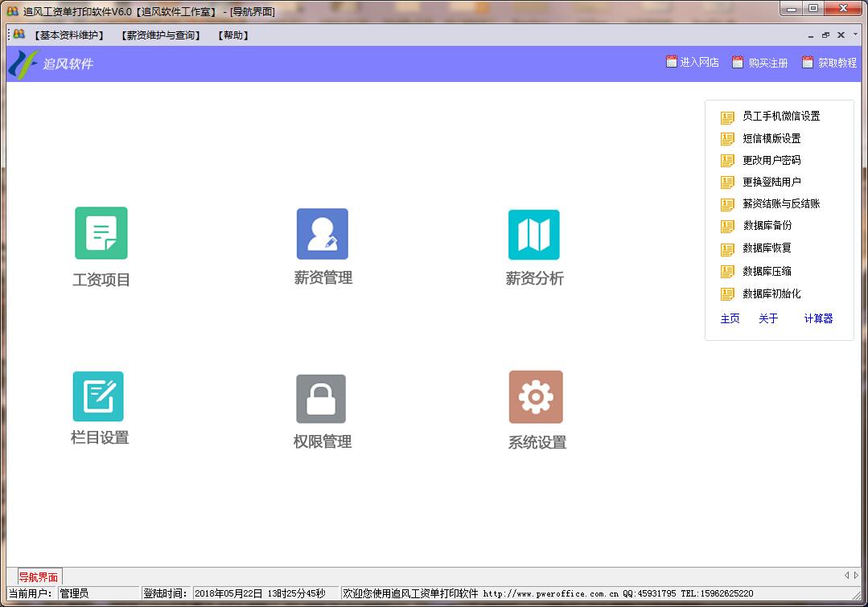This screenshot has height=607, width=868.
Task: Click the 获取教程 toolbar icon
Action: [808, 62]
